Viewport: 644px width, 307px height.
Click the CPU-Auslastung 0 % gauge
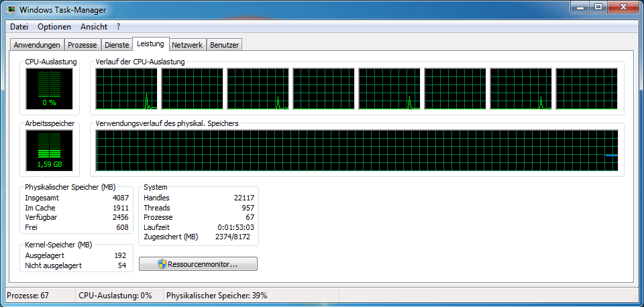[49, 89]
